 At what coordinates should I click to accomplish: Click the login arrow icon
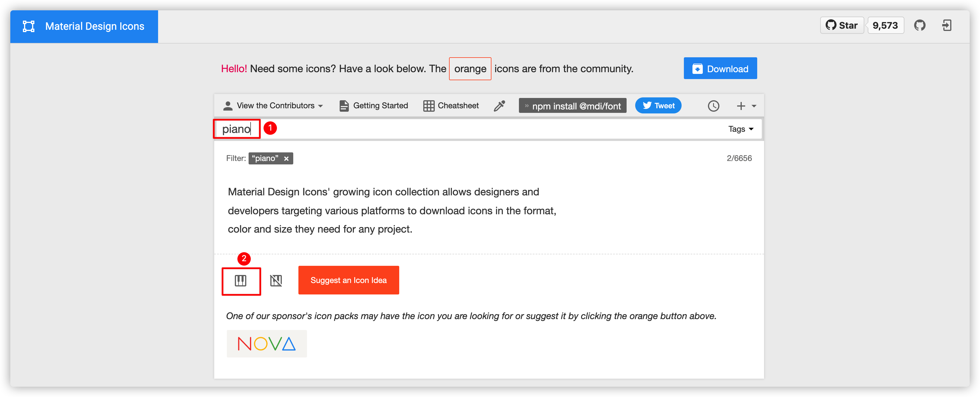pyautogui.click(x=946, y=25)
